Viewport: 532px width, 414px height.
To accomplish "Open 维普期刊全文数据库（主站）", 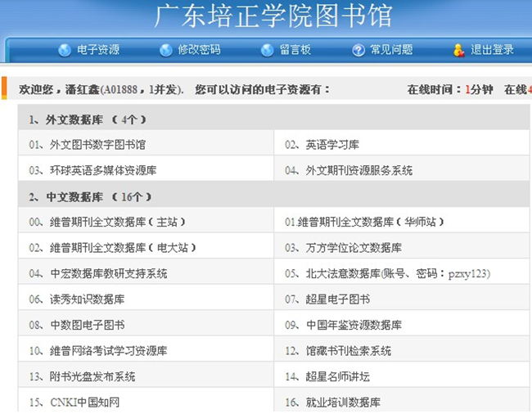I will (117, 222).
